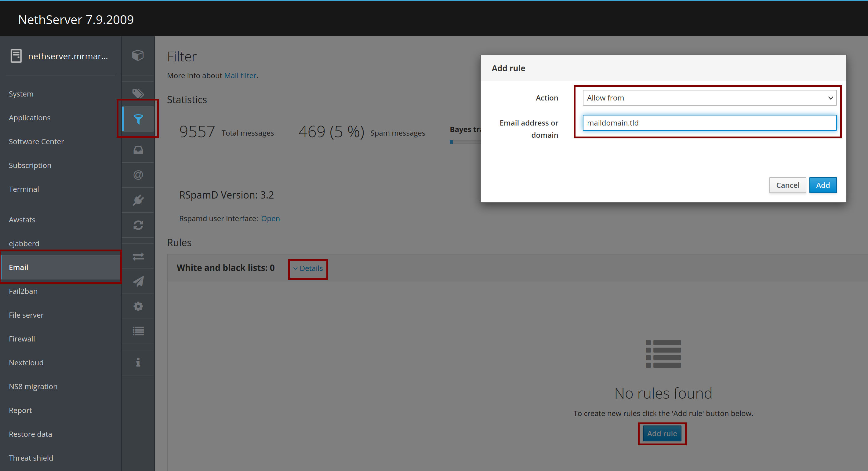Click the gear settings icon in the sidebar

pos(138,306)
